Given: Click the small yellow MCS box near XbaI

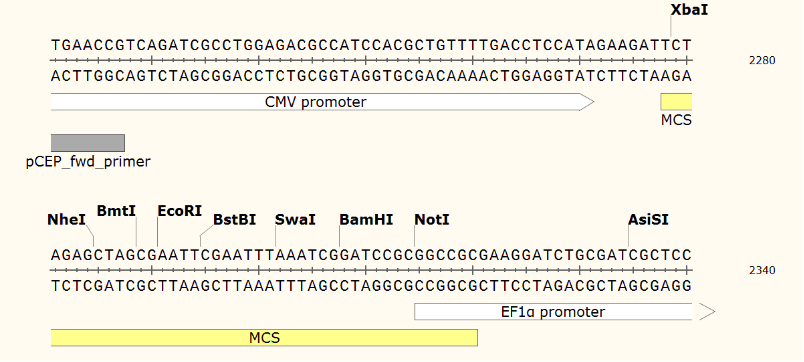Looking at the screenshot, I should click(x=676, y=102).
